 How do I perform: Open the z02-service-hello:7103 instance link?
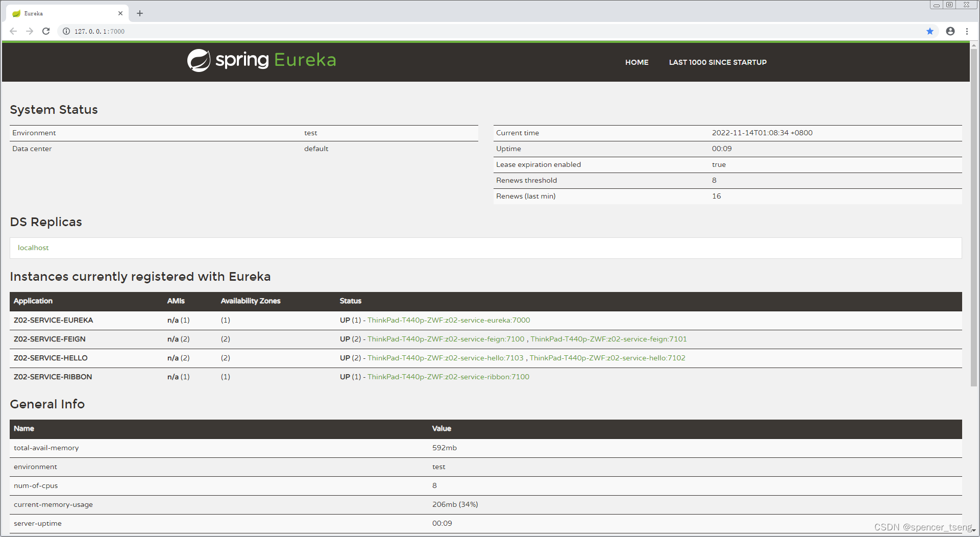coord(445,358)
